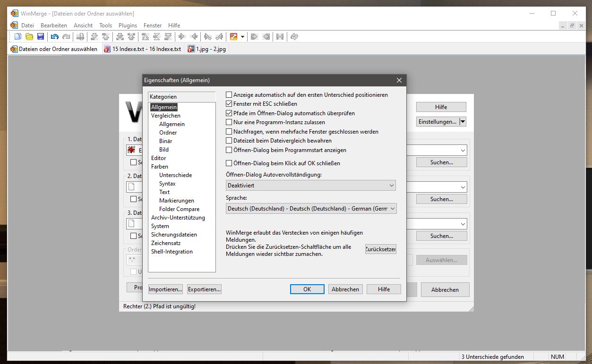Expand the arrow next to Einstellungen button
Screen dimensions: 592x364
[x=463, y=122]
